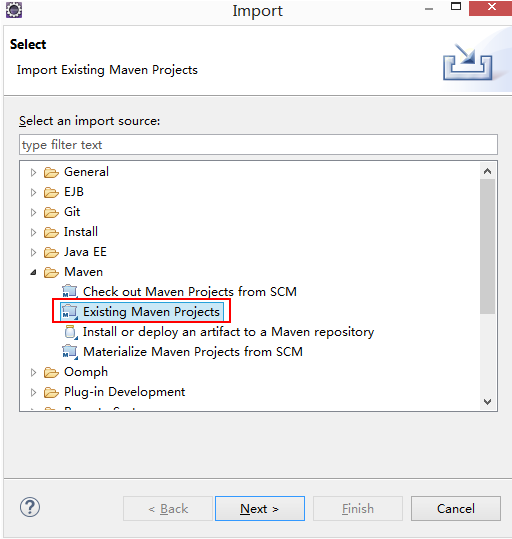The width and height of the screenshot is (512, 539).
Task: Expand the Plug-in Development node
Action: click(x=33, y=392)
